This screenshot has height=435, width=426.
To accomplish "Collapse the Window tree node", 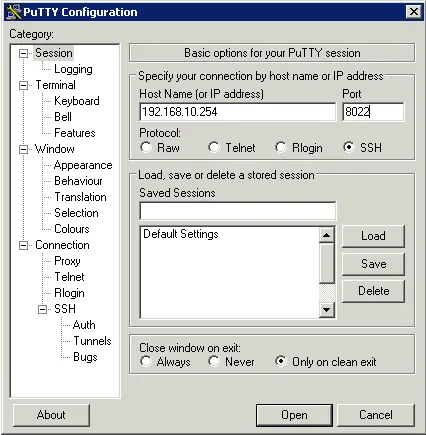I will pyautogui.click(x=23, y=149).
